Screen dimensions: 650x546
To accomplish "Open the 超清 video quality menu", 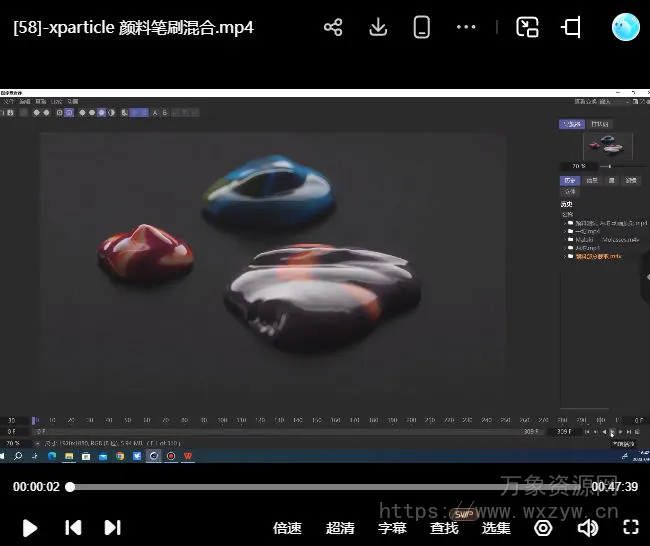I will point(340,528).
